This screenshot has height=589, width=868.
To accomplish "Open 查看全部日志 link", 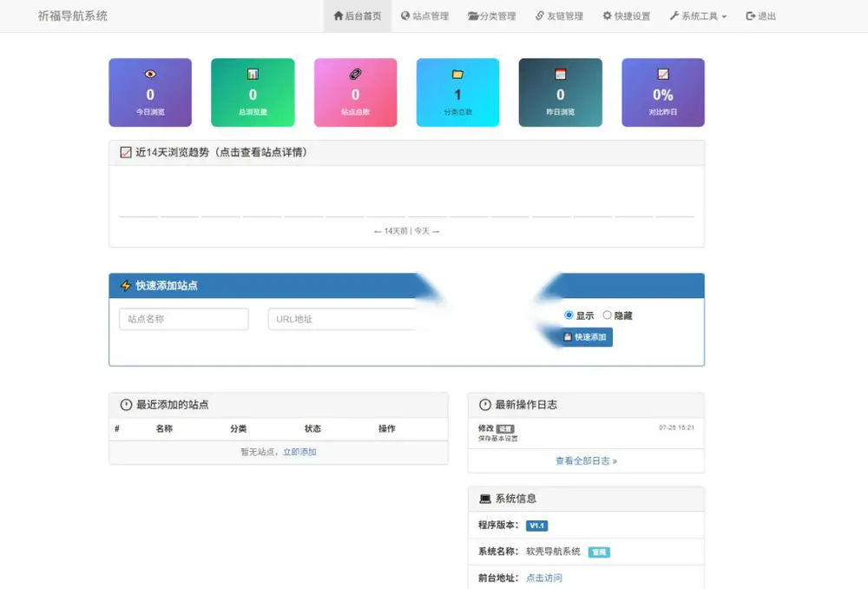I will coord(586,461).
